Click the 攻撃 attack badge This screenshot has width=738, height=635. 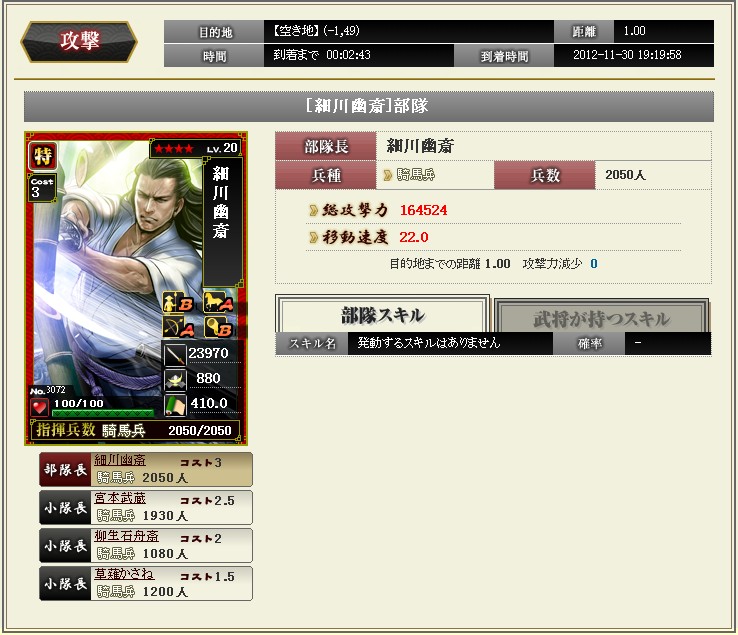pyautogui.click(x=79, y=41)
